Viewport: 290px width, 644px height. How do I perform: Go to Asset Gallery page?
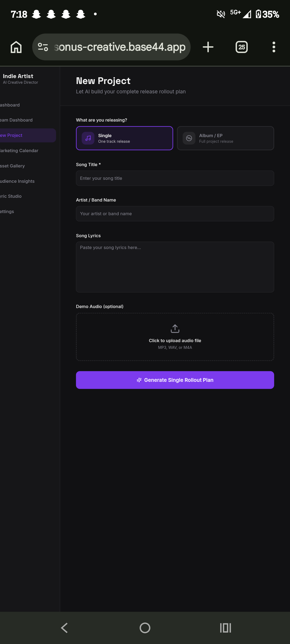click(12, 166)
